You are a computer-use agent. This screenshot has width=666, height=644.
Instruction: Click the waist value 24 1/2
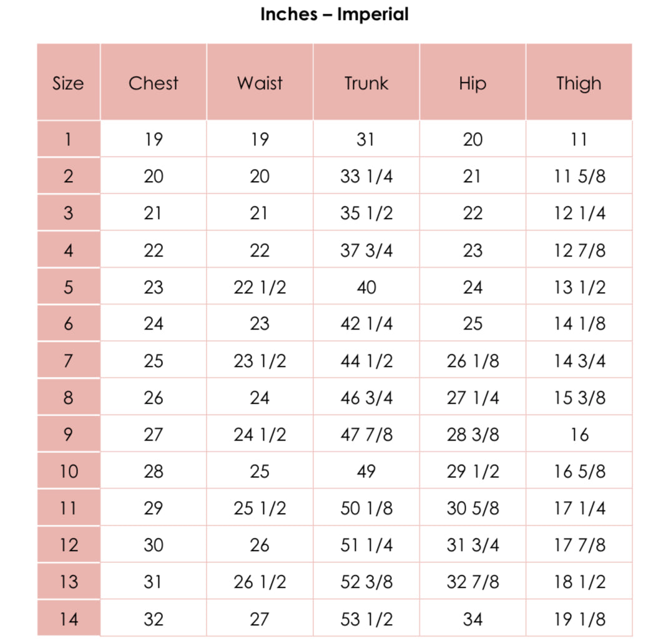tap(260, 434)
